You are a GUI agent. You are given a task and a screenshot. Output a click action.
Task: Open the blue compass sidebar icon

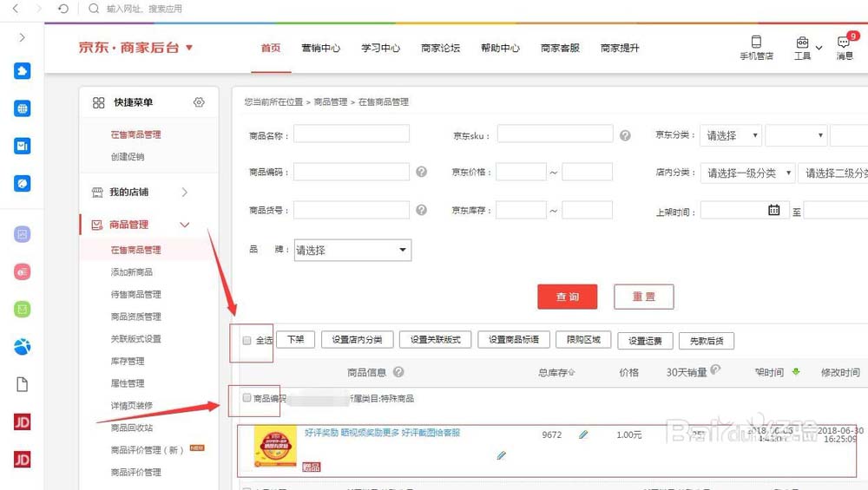coord(23,184)
